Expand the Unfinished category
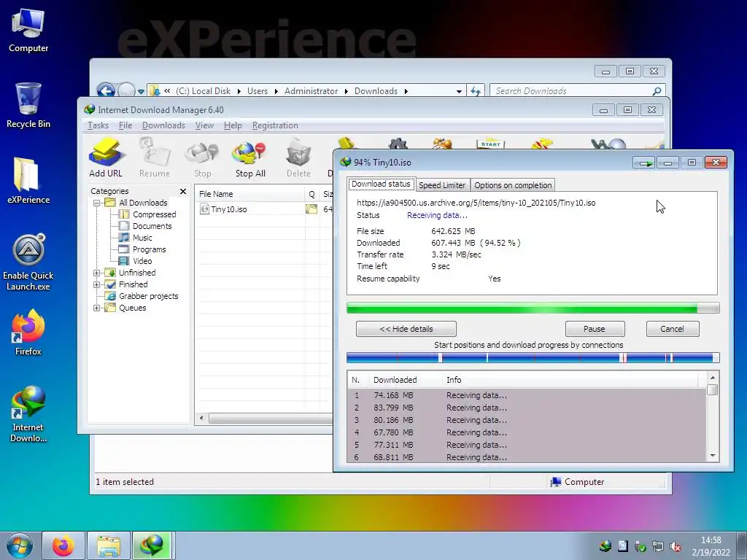This screenshot has height=560, width=747. pyautogui.click(x=97, y=273)
